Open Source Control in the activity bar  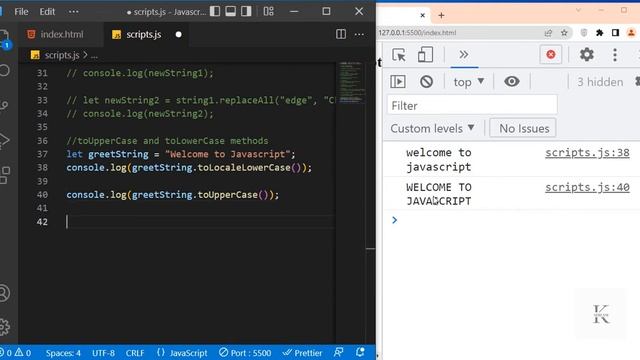coord(4,105)
